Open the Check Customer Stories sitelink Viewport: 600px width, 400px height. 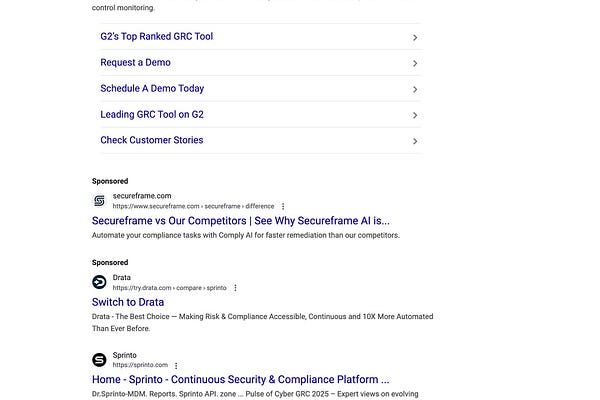pyautogui.click(x=152, y=140)
